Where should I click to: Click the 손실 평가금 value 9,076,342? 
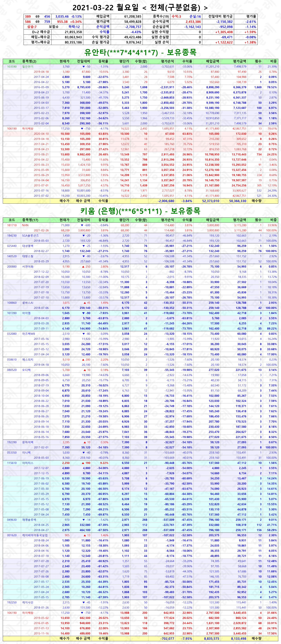click(x=134, y=42)
